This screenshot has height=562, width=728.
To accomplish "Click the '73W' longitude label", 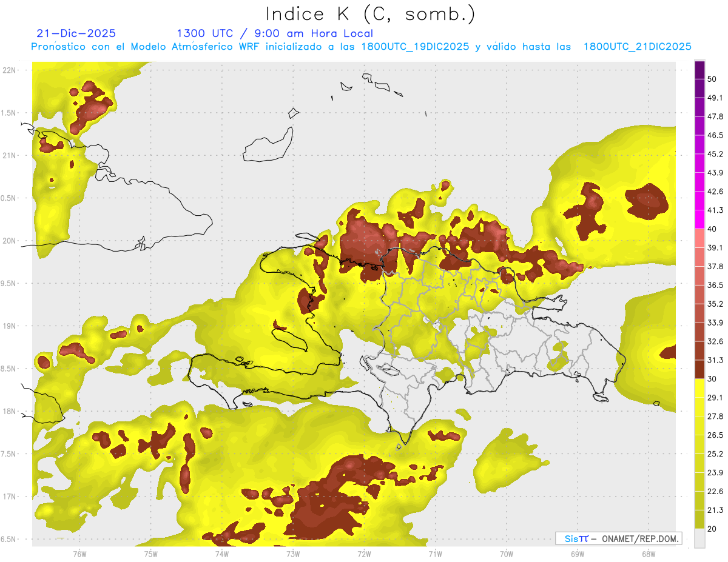I will click(x=293, y=554).
